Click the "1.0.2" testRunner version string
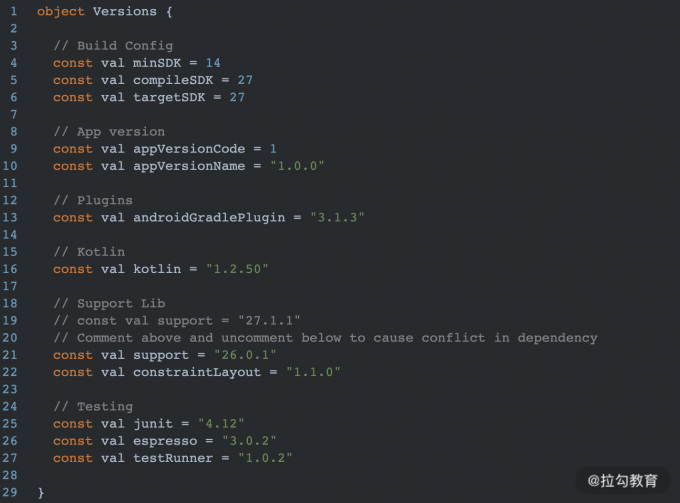This screenshot has height=503, width=680. tap(265, 458)
